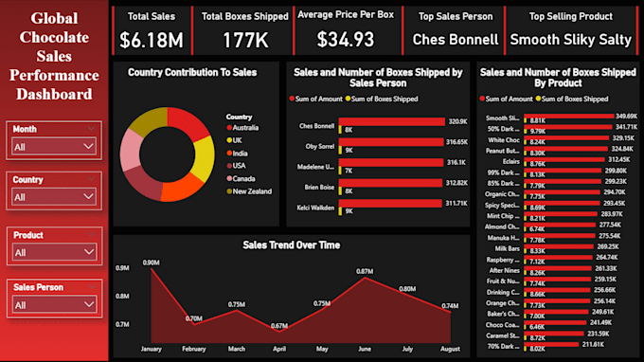This screenshot has width=644, height=362.
Task: Select the February 0.70M point on trend line
Action: (x=194, y=325)
